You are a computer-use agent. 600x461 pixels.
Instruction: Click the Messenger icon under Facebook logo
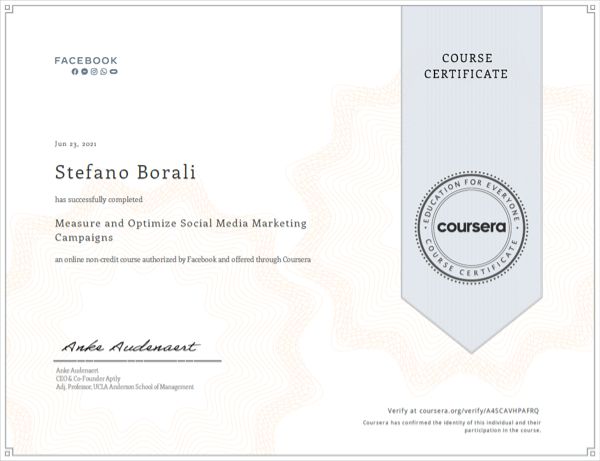coord(85,72)
